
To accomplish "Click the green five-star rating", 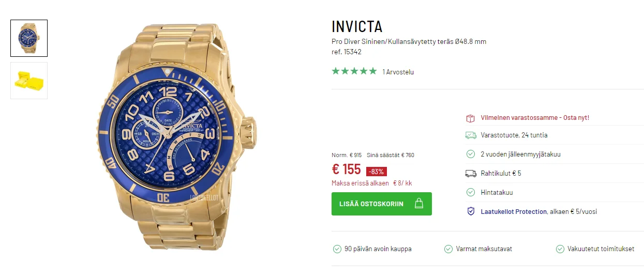I will (354, 71).
